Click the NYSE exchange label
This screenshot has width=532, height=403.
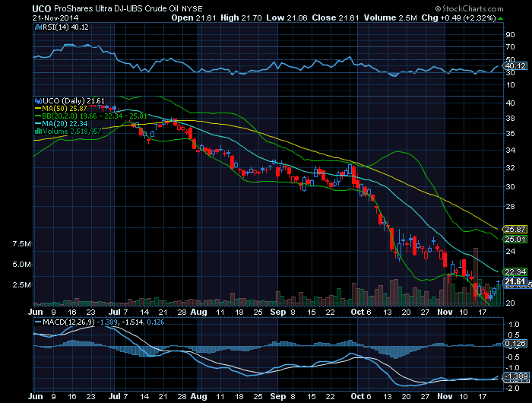coord(192,9)
